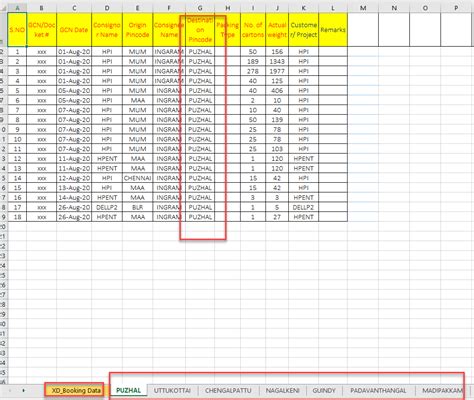Select column C header
This screenshot has height=400, width=474.
click(x=74, y=8)
